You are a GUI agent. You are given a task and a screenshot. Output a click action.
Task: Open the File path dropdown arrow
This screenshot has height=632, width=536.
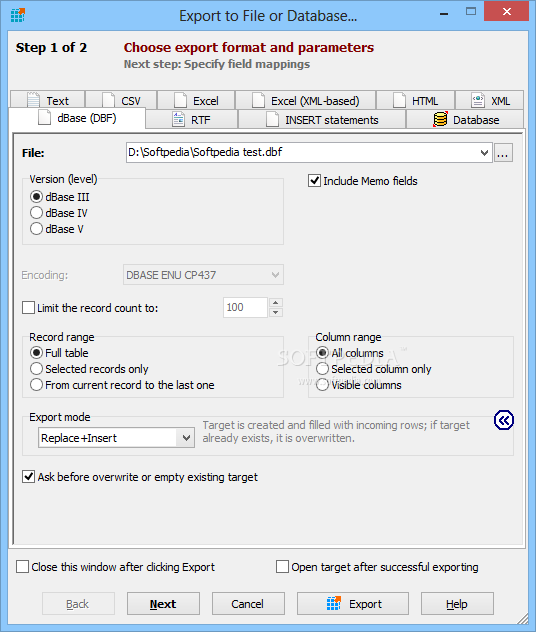pyautogui.click(x=484, y=153)
